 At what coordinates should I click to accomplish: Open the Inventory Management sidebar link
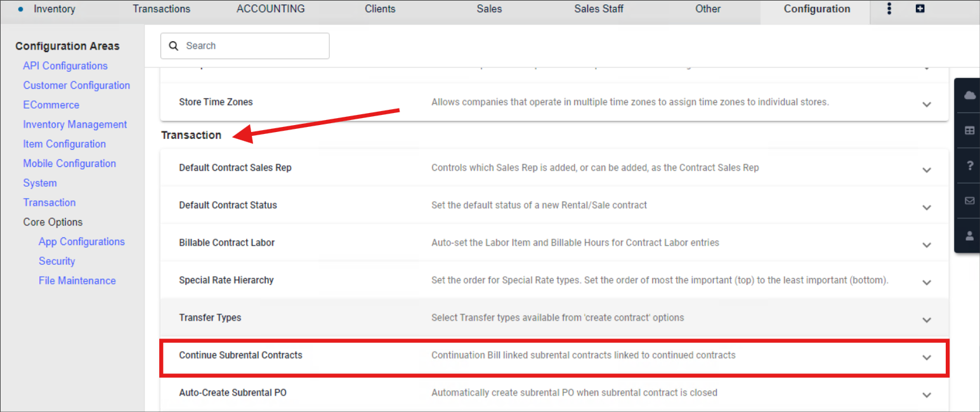(x=75, y=124)
